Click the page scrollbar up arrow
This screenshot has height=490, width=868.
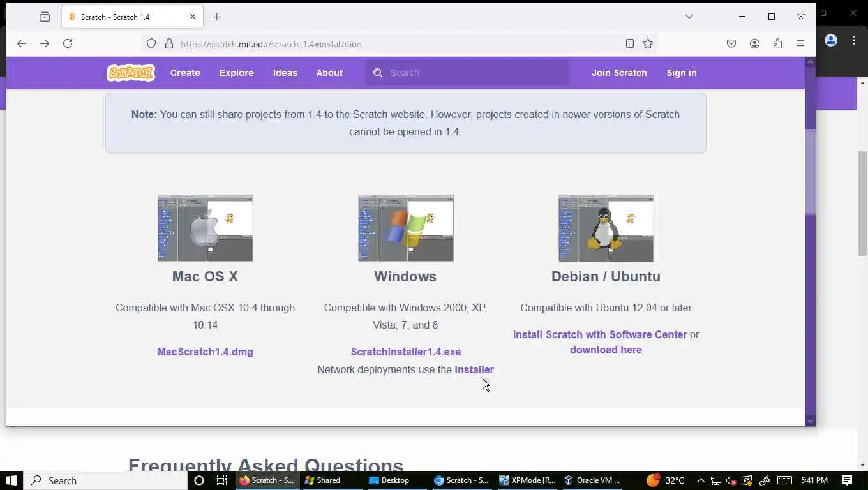[x=811, y=62]
